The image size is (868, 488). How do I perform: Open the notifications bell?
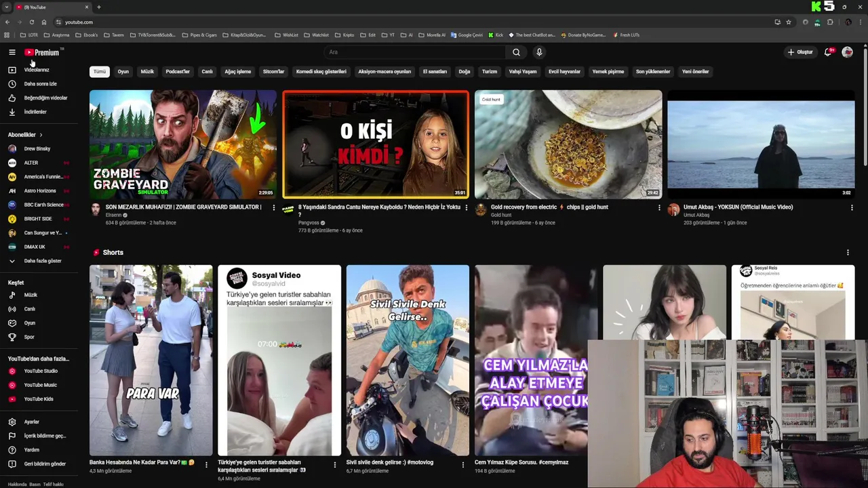(829, 52)
